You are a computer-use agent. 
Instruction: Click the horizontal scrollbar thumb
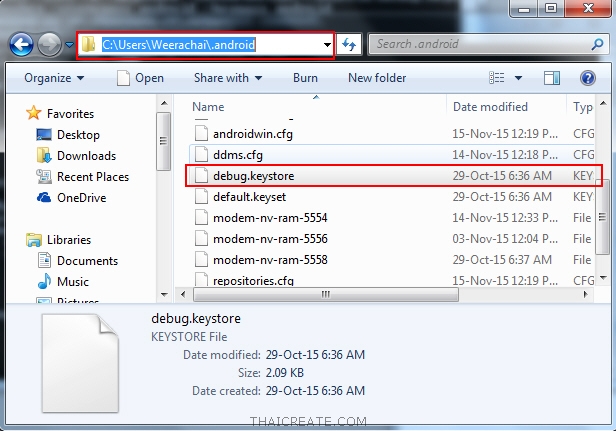pos(326,294)
